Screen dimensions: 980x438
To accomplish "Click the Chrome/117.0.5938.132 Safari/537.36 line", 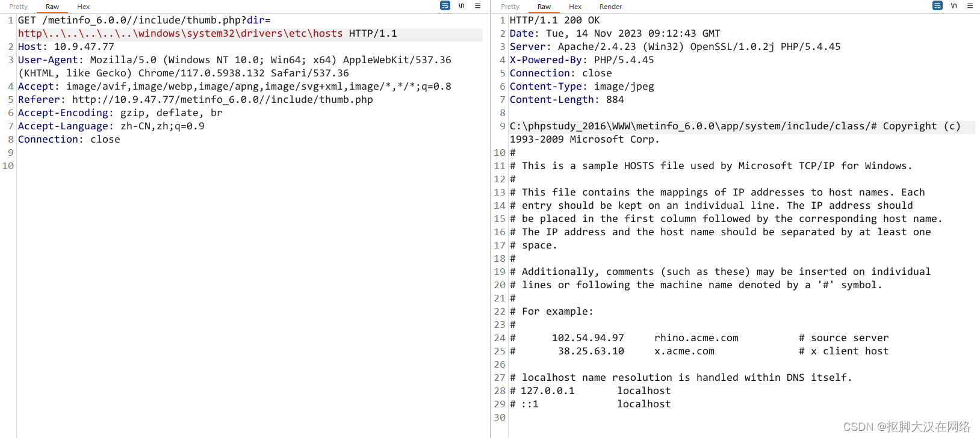I will click(184, 73).
